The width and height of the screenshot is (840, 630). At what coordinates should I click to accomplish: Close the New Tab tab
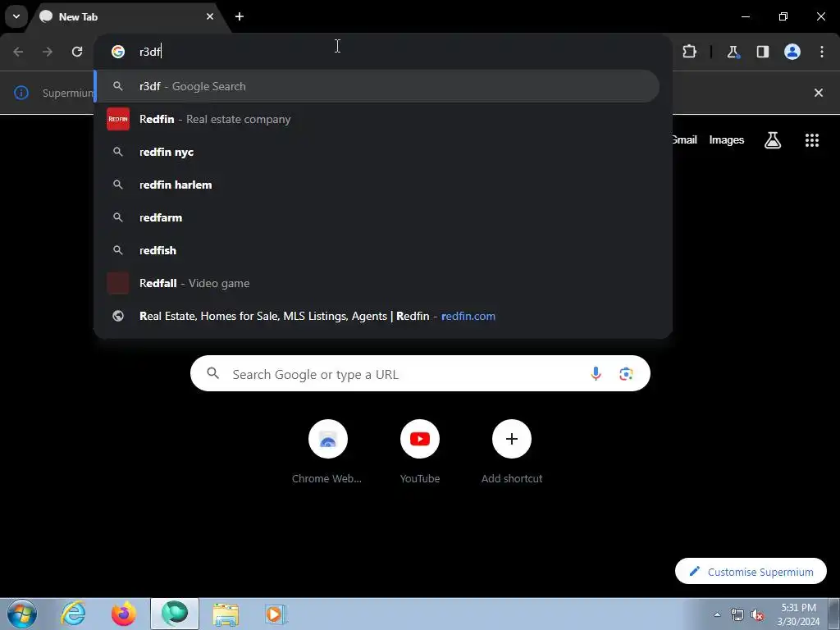coord(210,16)
